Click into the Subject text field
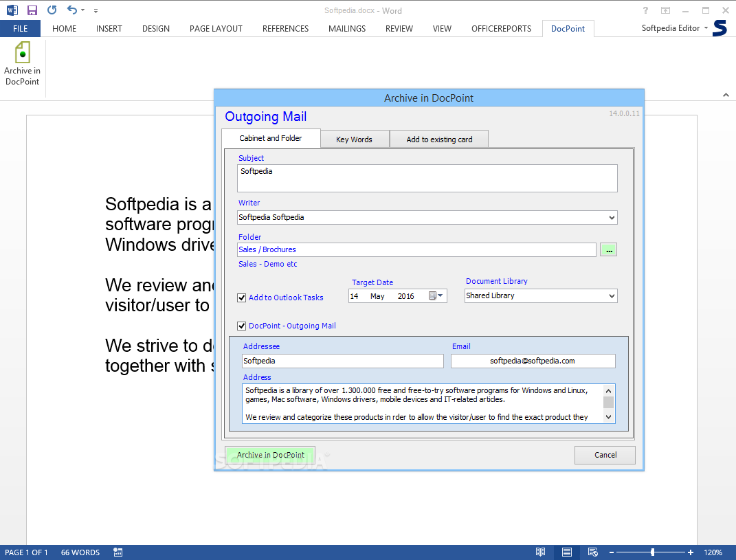The width and height of the screenshot is (736, 560). pos(427,178)
